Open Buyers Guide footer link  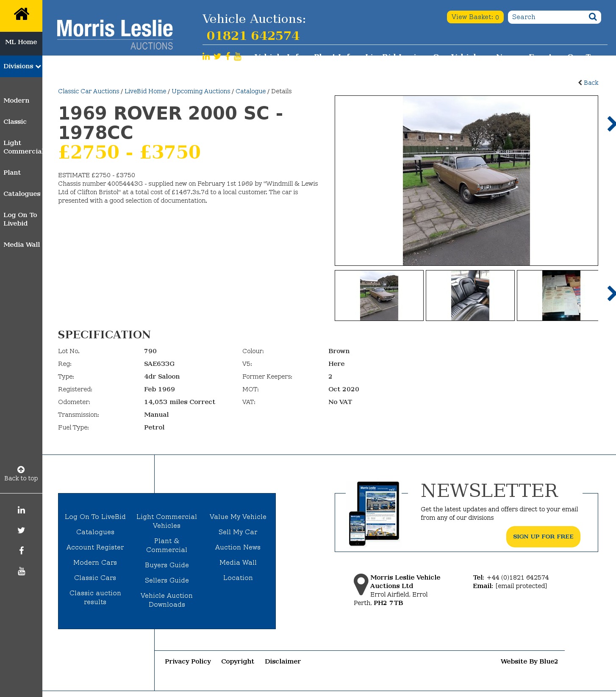pyautogui.click(x=167, y=565)
